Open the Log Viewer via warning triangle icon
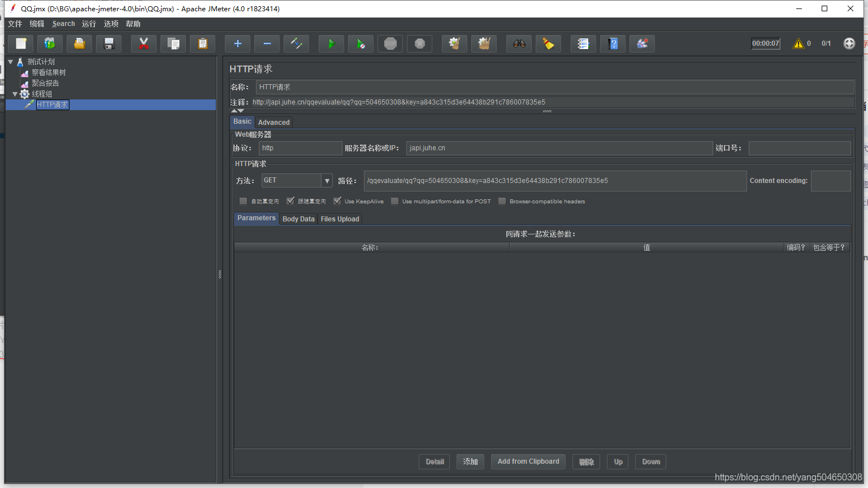 tap(798, 43)
